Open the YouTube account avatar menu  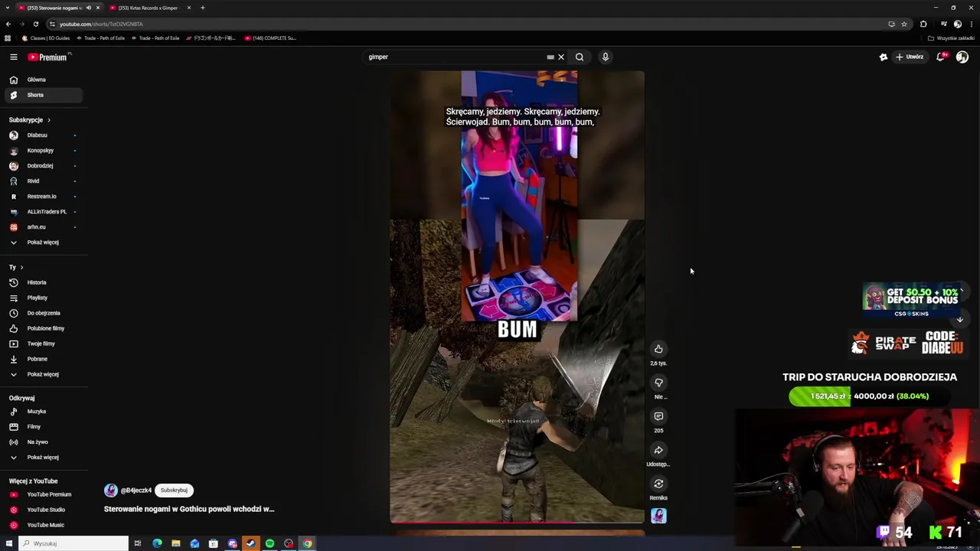(x=962, y=57)
